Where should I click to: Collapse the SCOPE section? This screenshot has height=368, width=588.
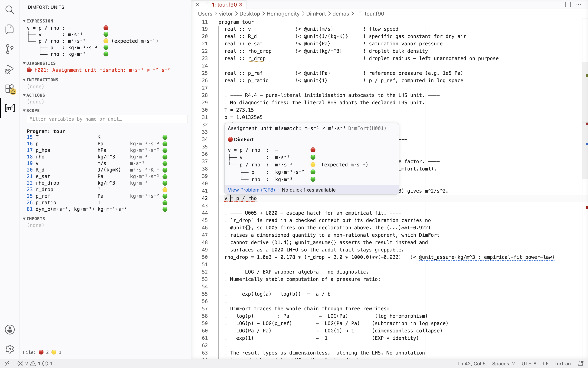click(x=31, y=110)
